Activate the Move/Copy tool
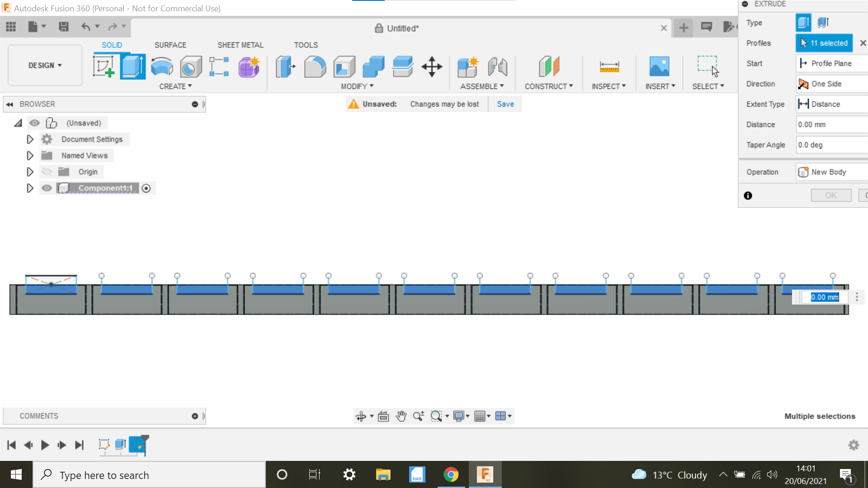 pos(432,66)
